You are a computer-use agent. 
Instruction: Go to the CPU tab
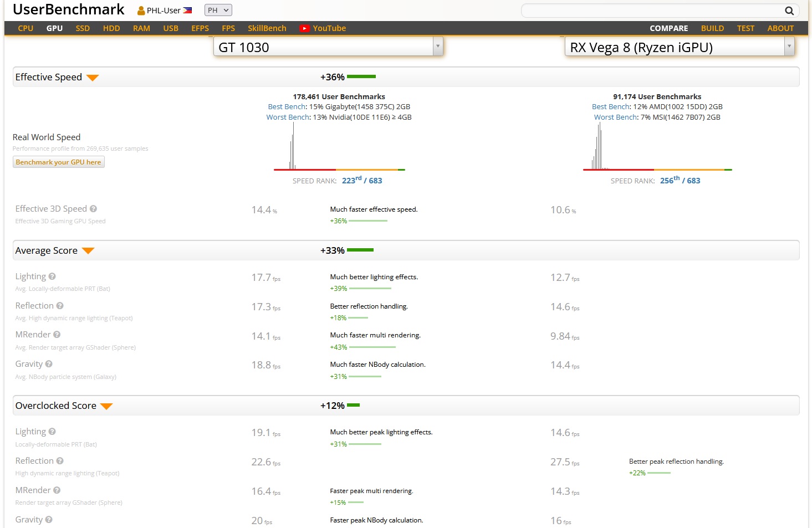[x=25, y=28]
